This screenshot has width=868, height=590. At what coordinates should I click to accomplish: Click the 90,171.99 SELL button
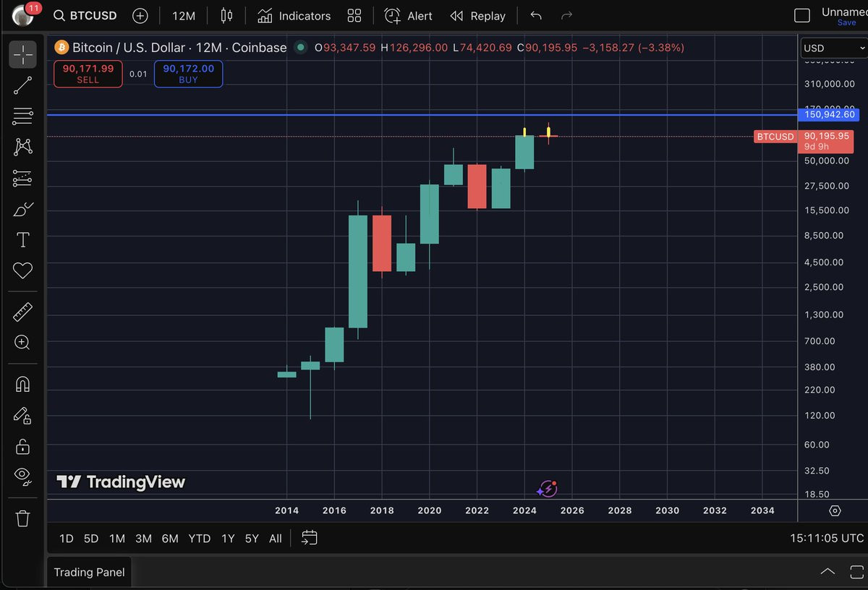[88, 74]
